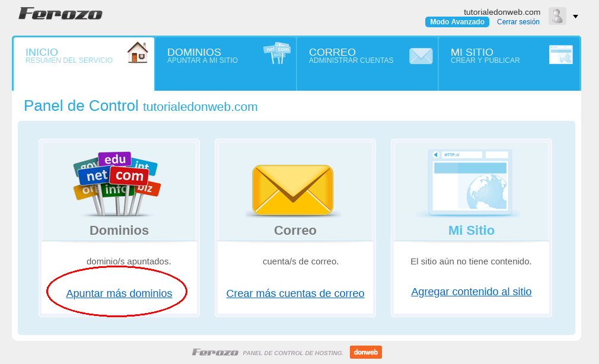The image size is (599, 364).
Task: Click the envelope icon on the Correo tab
Action: pos(420,56)
